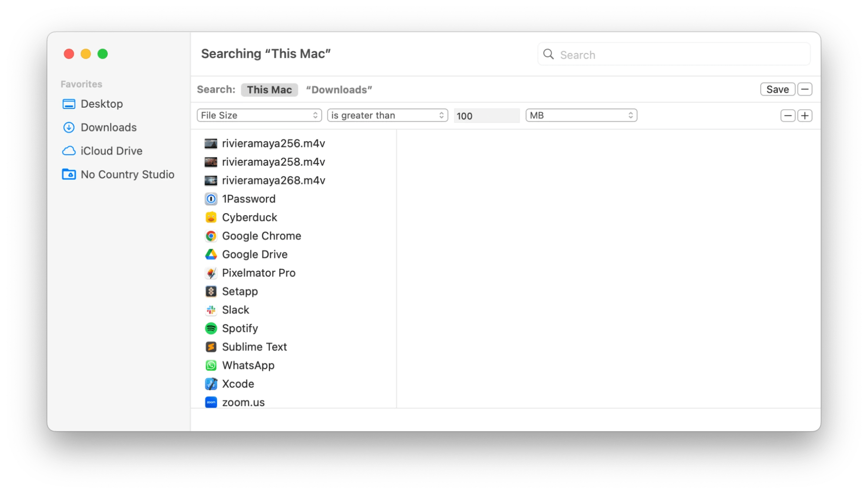Switch search scope to Downloads
The width and height of the screenshot is (868, 494).
339,89
